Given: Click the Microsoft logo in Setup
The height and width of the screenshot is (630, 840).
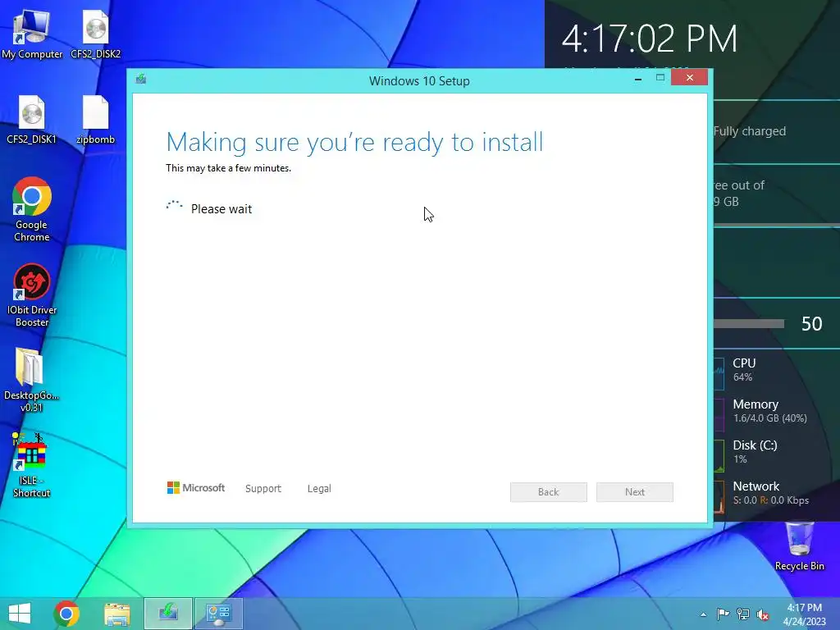Looking at the screenshot, I should click(196, 487).
